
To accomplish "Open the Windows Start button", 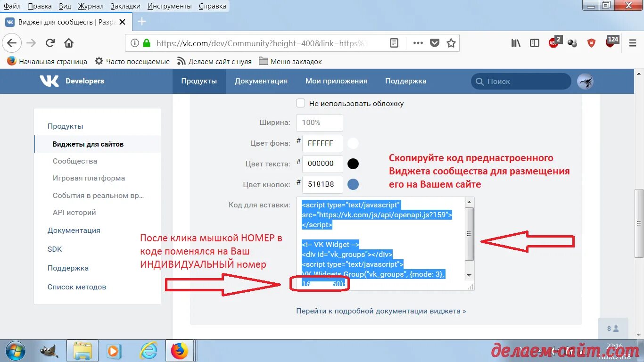I will [x=16, y=351].
